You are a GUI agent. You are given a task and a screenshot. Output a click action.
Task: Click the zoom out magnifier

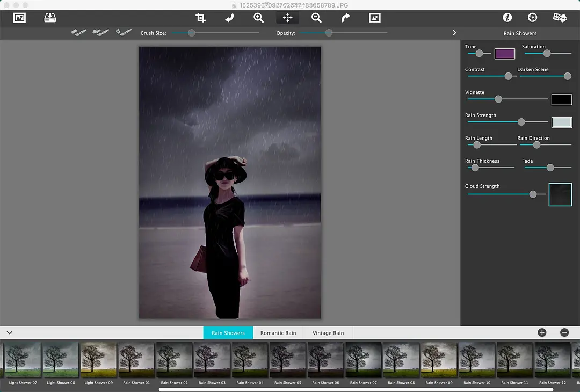pos(316,18)
